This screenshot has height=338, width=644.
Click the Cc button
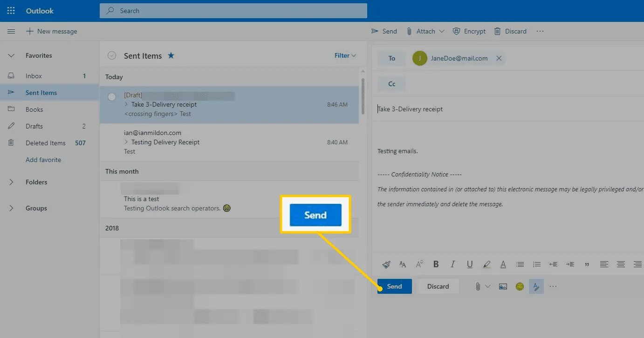point(391,84)
